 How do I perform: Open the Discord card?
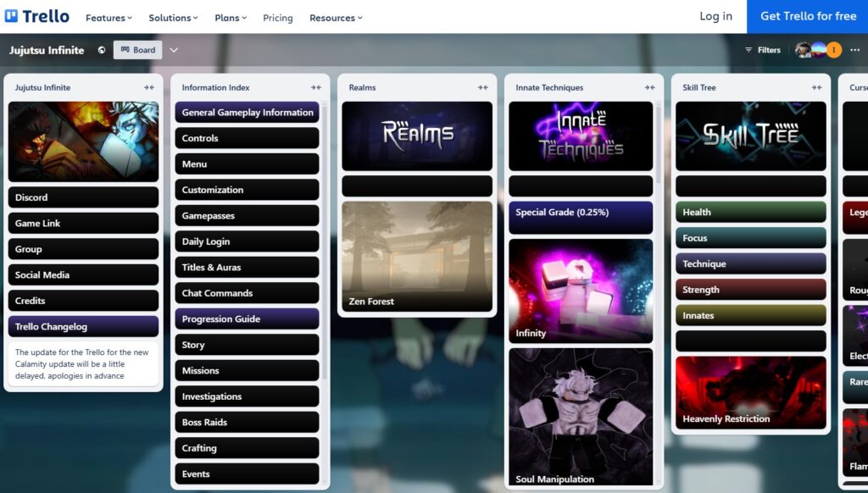(84, 197)
